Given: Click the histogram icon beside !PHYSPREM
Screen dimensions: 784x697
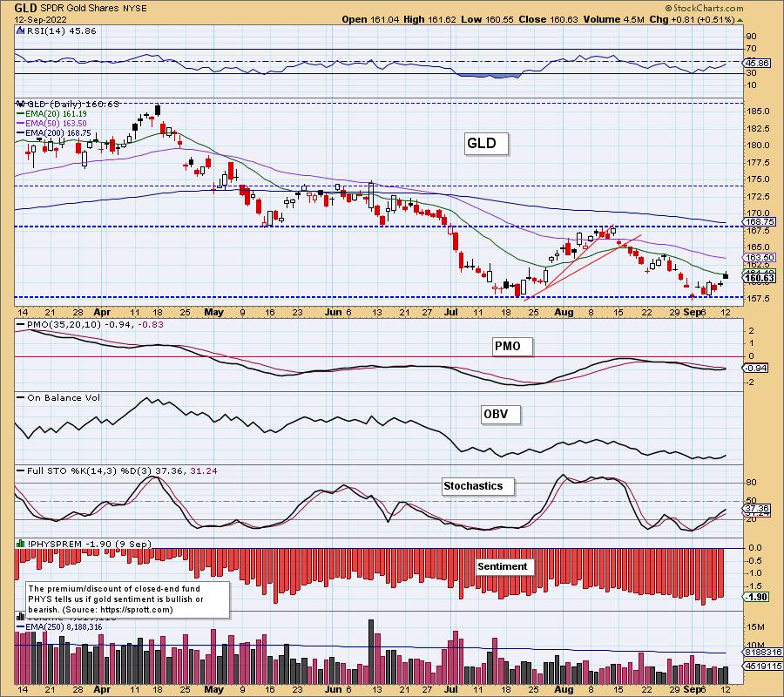Looking at the screenshot, I should point(21,544).
